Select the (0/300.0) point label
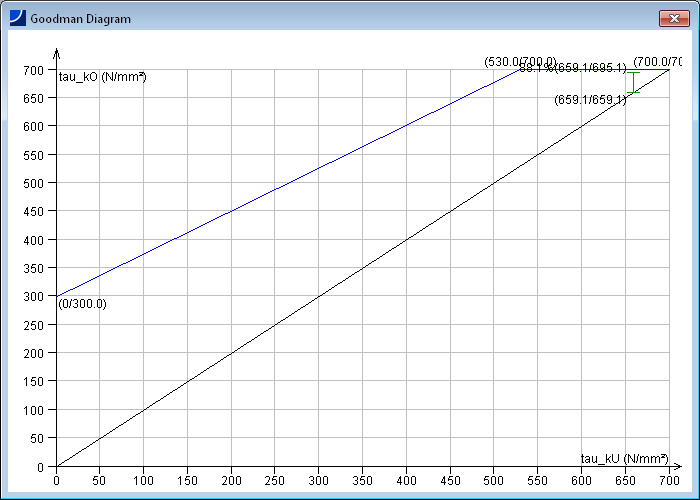Viewport: 700px width, 500px height. (82, 304)
